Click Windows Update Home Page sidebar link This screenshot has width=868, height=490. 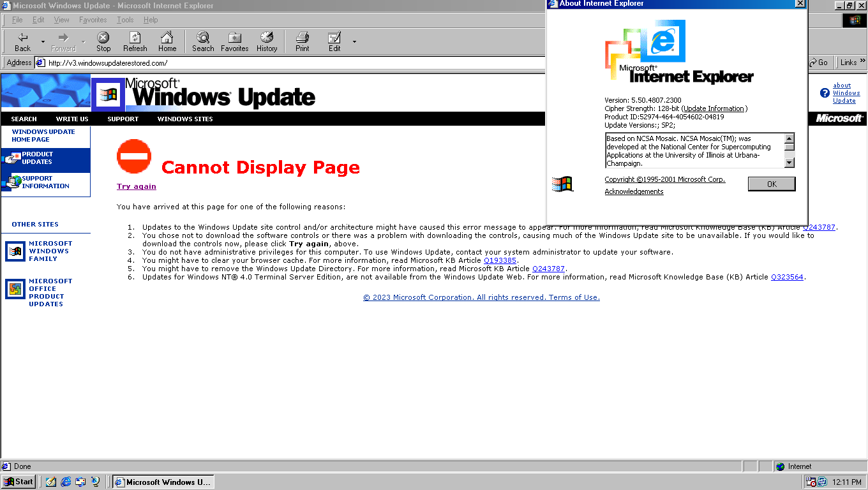[43, 135]
